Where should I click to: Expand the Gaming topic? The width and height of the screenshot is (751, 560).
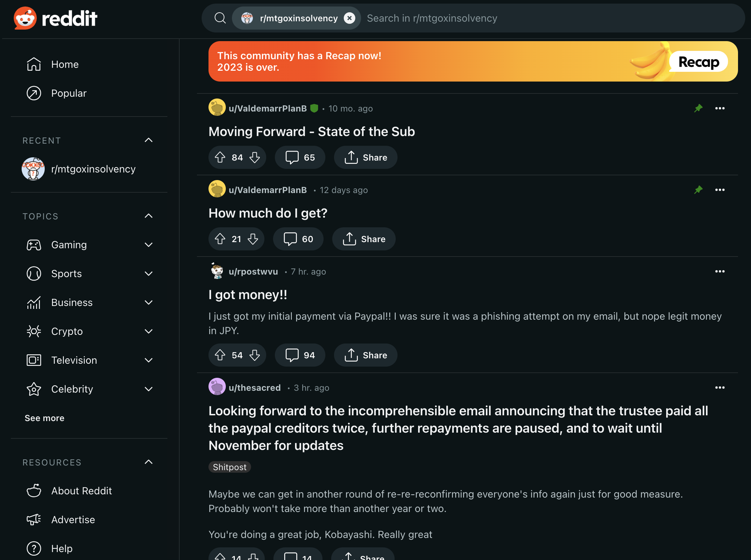149,245
